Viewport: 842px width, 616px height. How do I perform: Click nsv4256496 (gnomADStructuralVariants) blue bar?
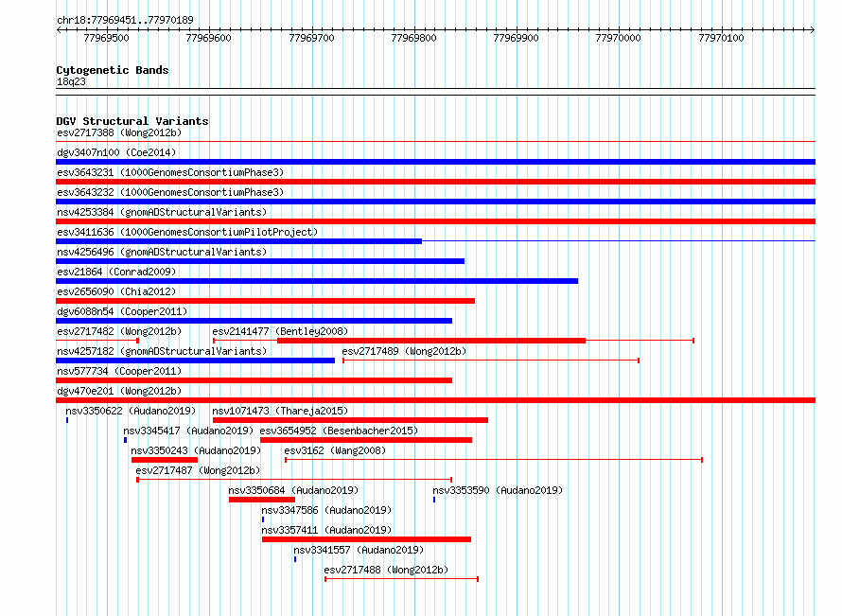(260, 261)
